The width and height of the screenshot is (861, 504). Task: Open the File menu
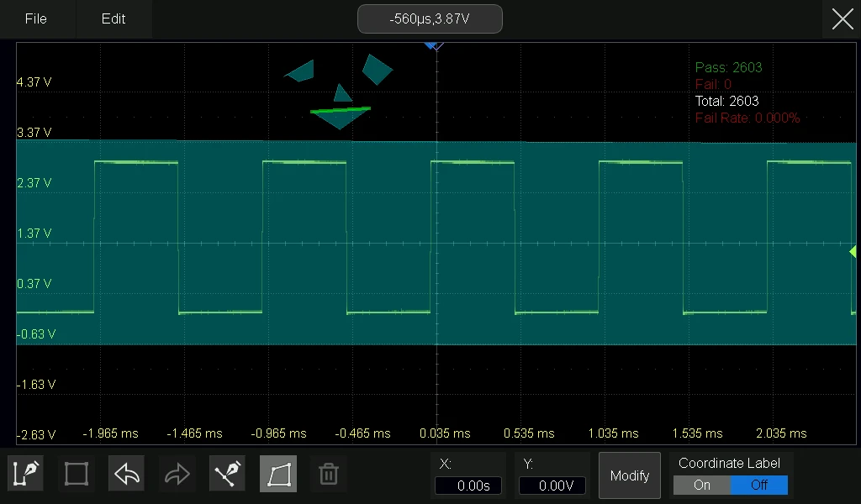click(x=36, y=18)
